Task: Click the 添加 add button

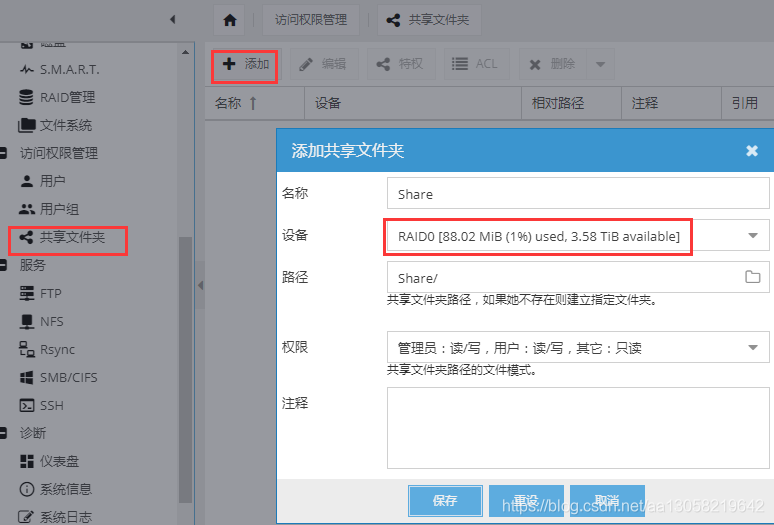Action: pyautogui.click(x=245, y=64)
